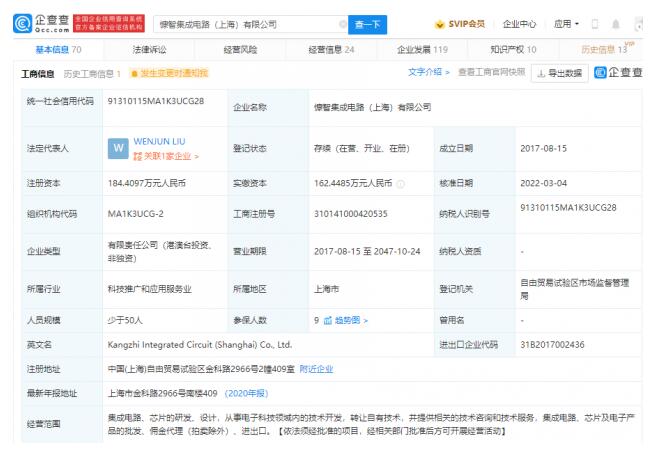The width and height of the screenshot is (666, 463).
Task: Open notifications bell icon
Action: (615, 24)
